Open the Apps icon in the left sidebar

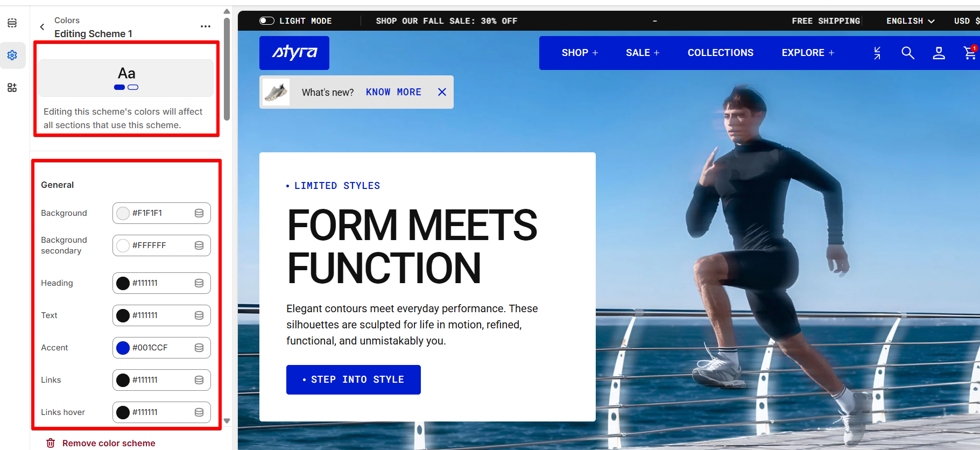click(x=12, y=88)
